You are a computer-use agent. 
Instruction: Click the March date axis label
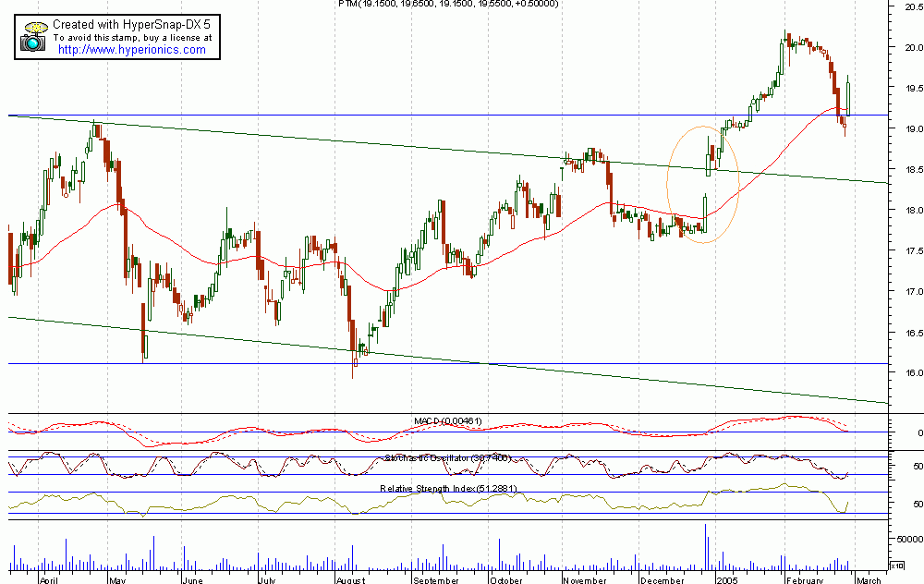pos(869,580)
